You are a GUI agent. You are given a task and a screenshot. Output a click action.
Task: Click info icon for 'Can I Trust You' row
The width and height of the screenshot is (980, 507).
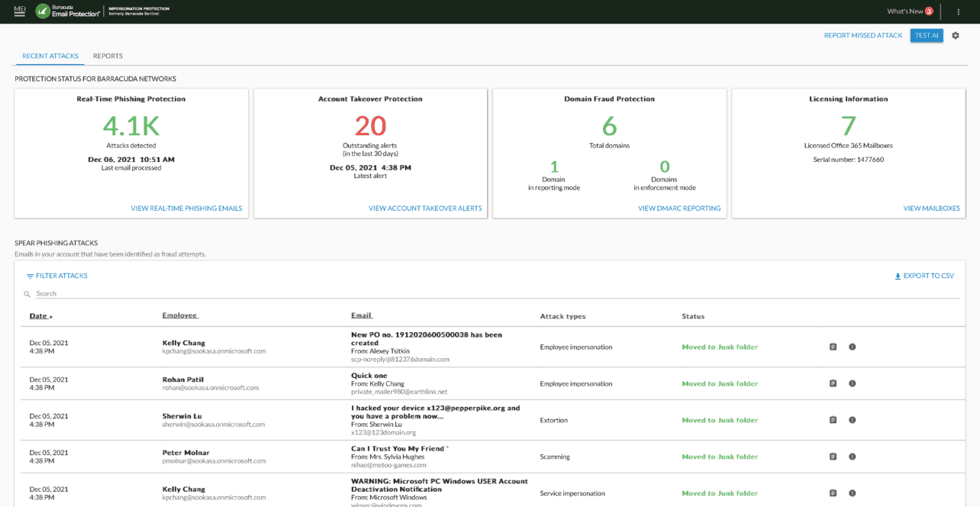[x=853, y=457]
